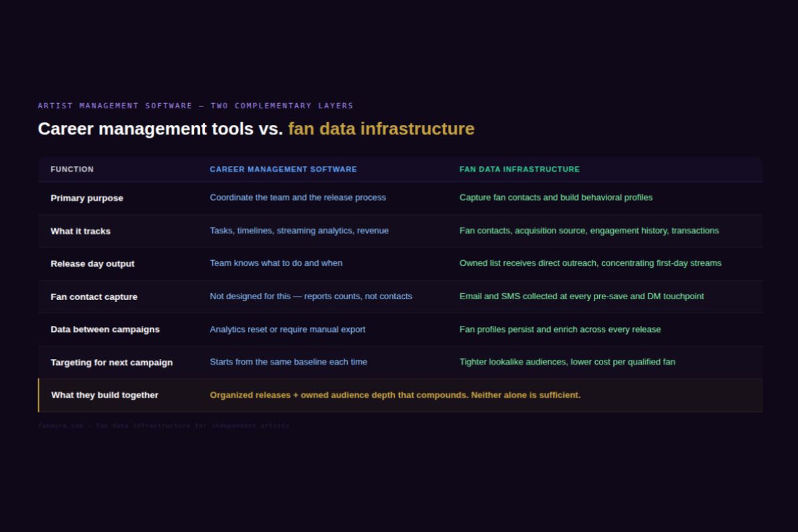Image resolution: width=798 pixels, height=532 pixels.
Task: Click 'Capture fan contacts and build behavioral profiles'
Action: point(556,198)
